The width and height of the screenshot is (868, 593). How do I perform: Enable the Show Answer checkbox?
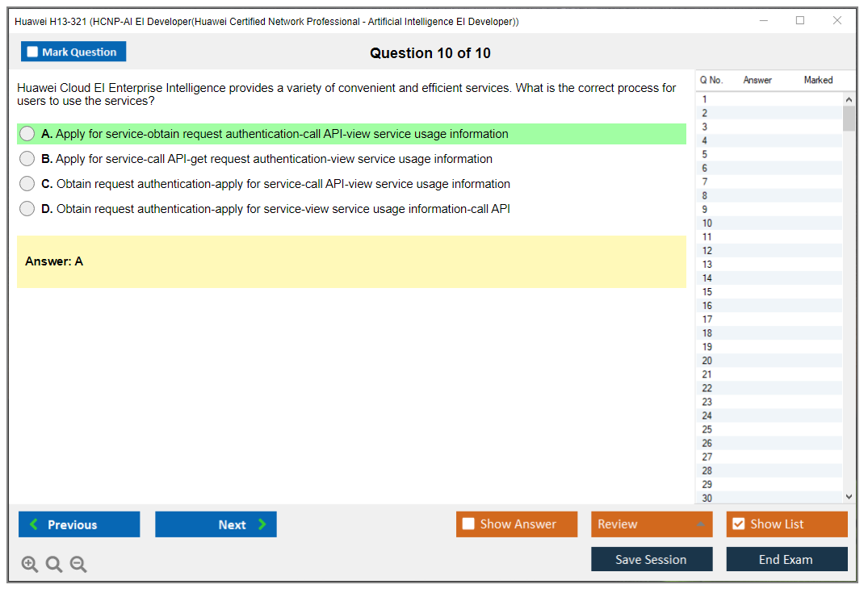tap(468, 524)
